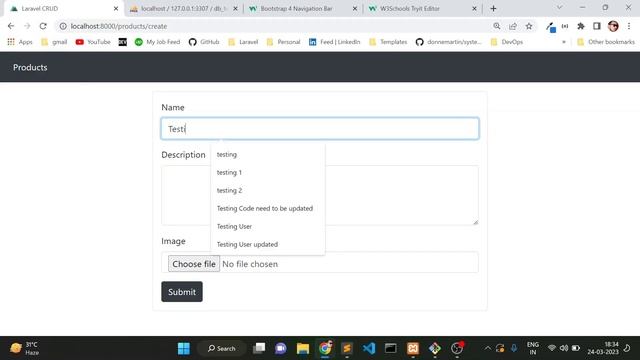
Task: Open the weather widget showing 31°C
Action: coord(24,348)
